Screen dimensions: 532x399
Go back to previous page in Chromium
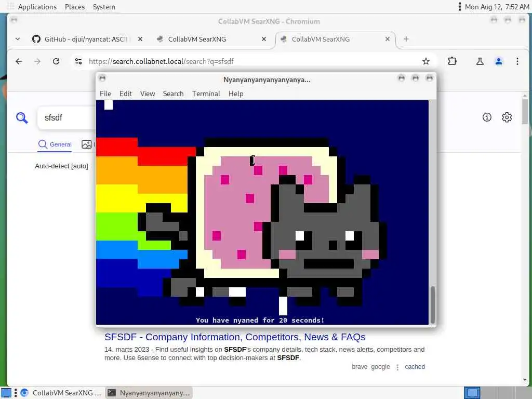(19, 61)
